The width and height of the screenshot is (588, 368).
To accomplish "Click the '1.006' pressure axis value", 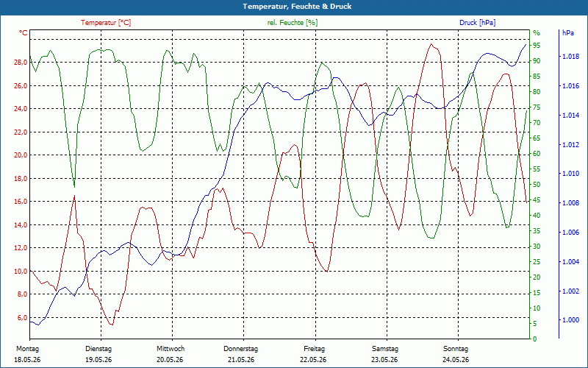I will pyautogui.click(x=570, y=233).
